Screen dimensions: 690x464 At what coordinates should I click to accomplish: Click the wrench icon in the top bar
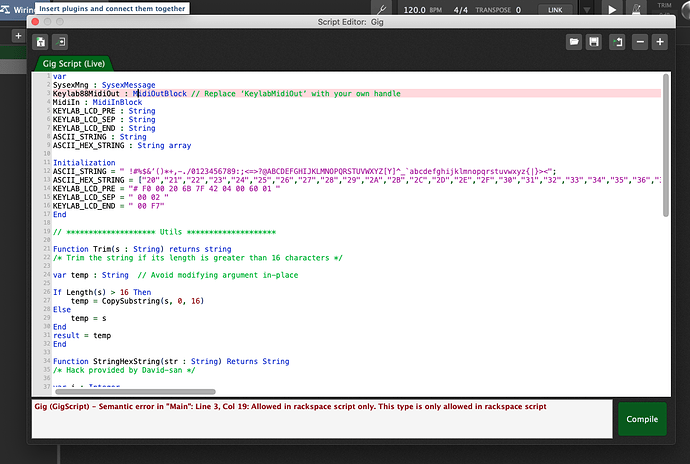pyautogui.click(x=381, y=8)
